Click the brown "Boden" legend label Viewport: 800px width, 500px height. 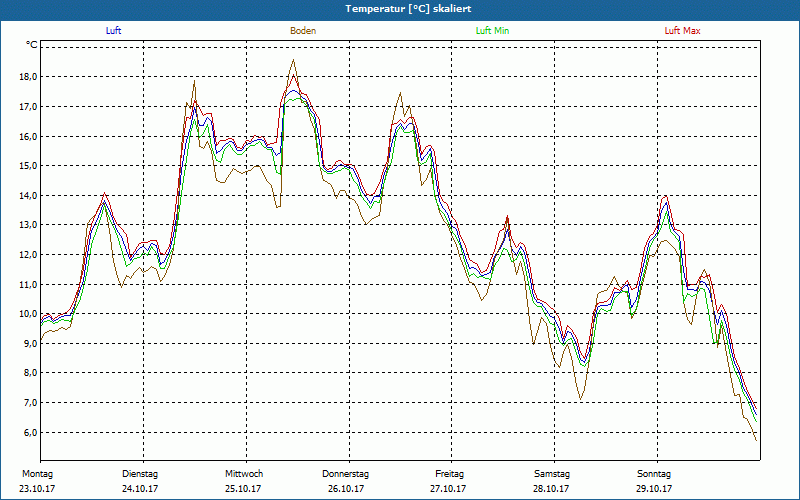pos(303,31)
